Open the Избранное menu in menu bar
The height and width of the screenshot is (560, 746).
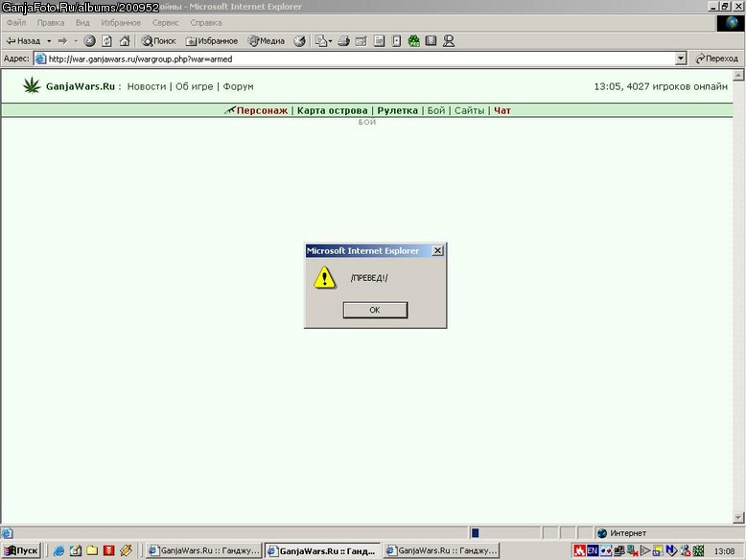[121, 22]
